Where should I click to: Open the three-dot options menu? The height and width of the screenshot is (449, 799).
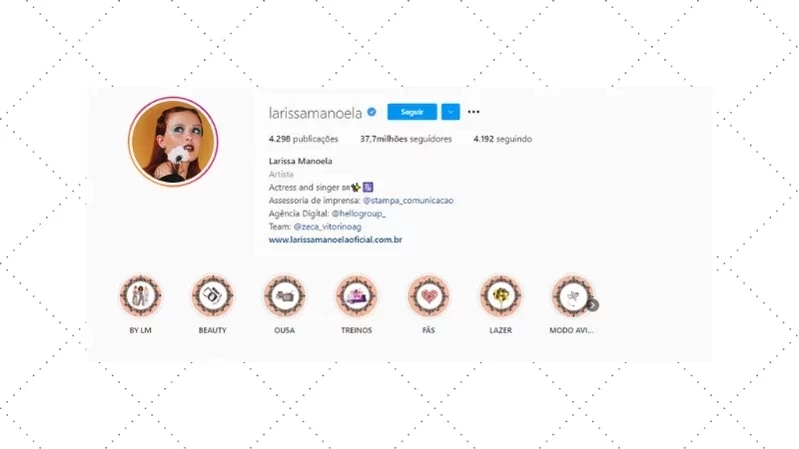473,112
